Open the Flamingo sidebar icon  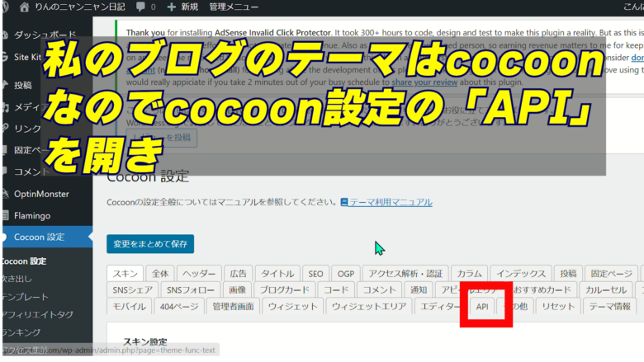tap(6, 214)
